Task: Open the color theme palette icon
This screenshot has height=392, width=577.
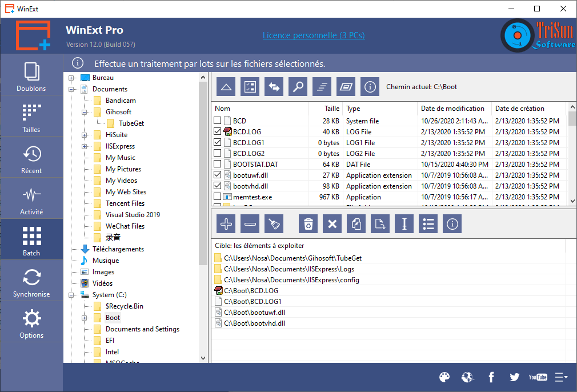Action: coord(444,377)
